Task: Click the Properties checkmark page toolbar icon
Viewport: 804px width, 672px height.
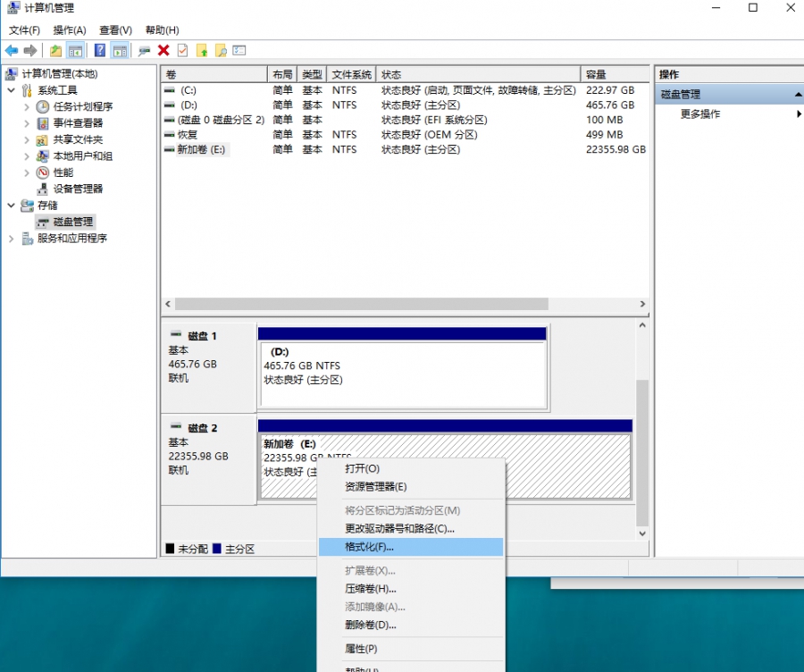Action: (x=182, y=51)
